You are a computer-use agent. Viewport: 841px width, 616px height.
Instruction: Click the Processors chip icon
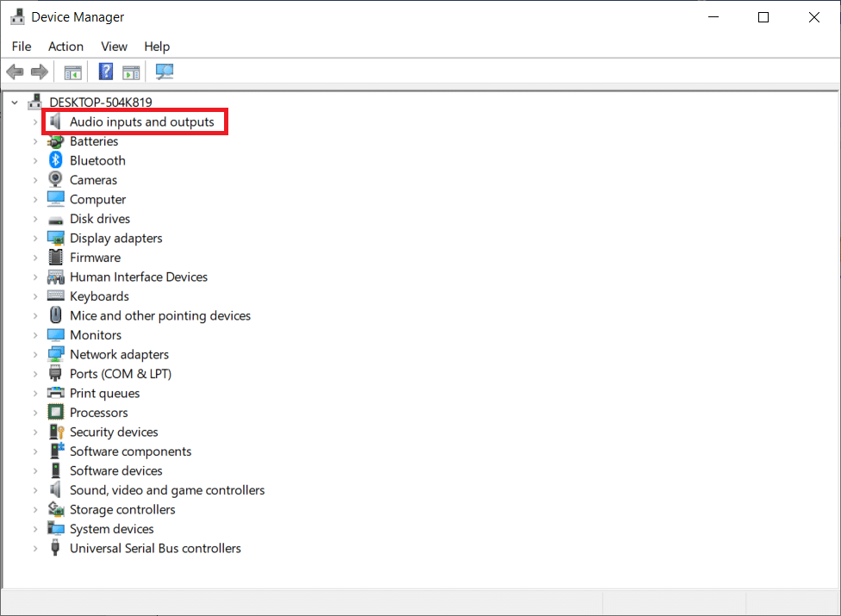[56, 413]
